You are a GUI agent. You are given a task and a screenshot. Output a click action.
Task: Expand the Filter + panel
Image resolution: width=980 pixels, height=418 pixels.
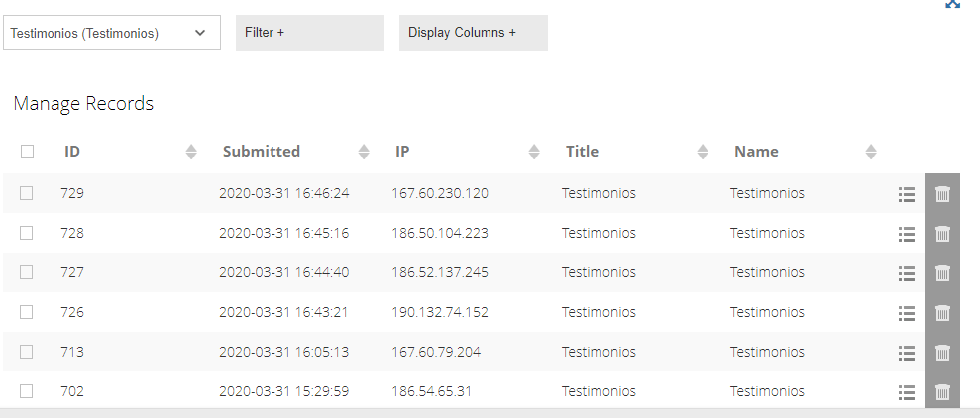(x=310, y=33)
